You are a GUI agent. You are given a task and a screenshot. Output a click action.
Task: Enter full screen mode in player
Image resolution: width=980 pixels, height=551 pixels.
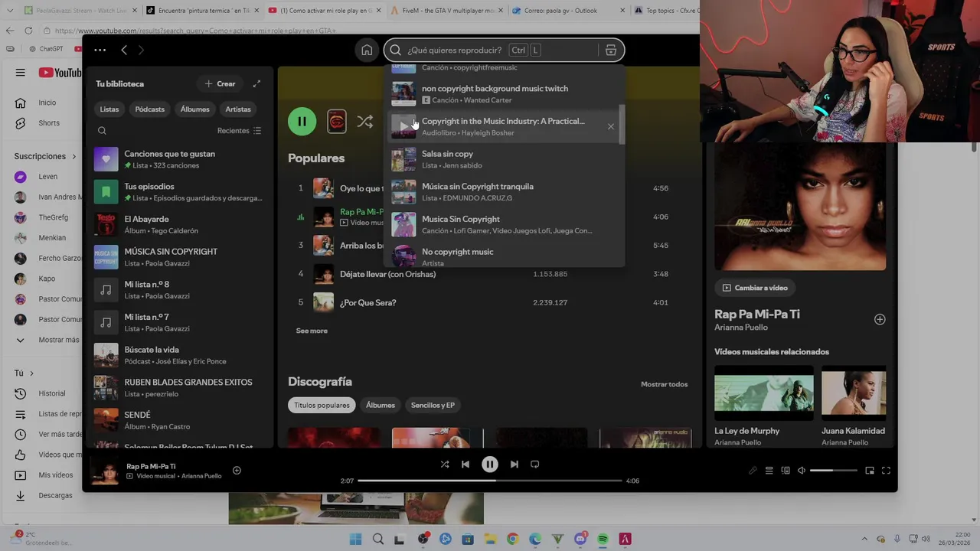[886, 471]
